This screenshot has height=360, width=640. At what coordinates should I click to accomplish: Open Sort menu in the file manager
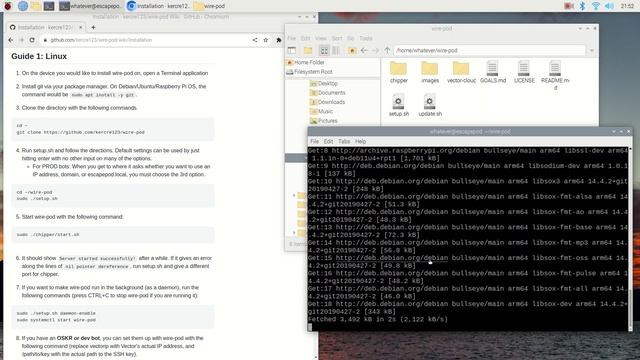[x=337, y=38]
